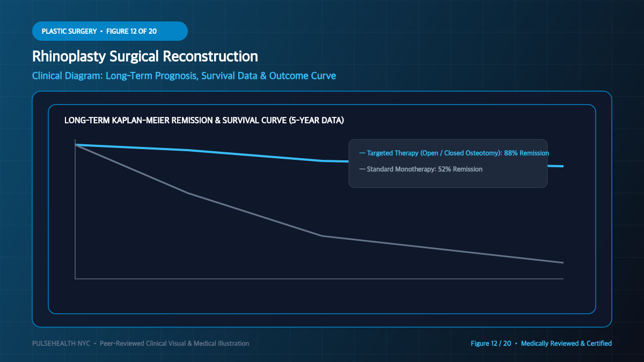Click the Clinical Diagram subtitle text
The image size is (644, 362).
point(184,76)
